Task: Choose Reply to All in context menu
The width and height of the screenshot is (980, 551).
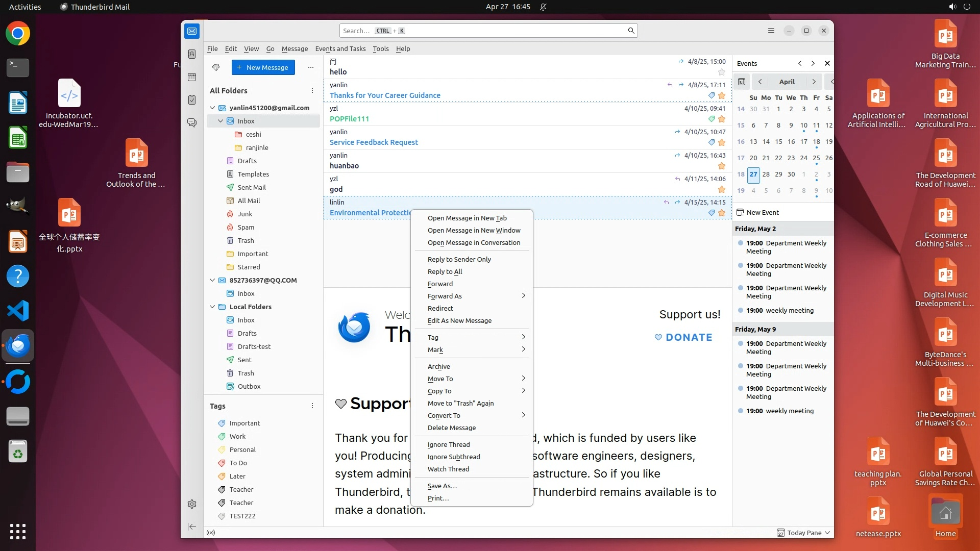Action: coord(445,271)
